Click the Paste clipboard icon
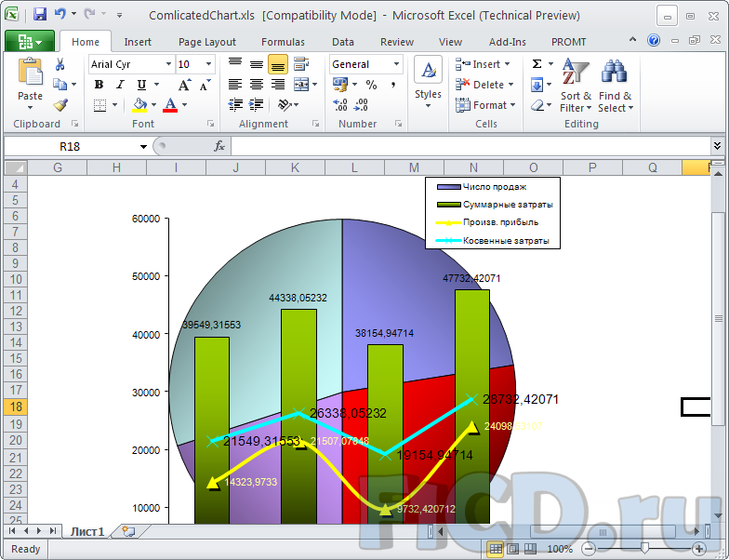 [x=30, y=73]
